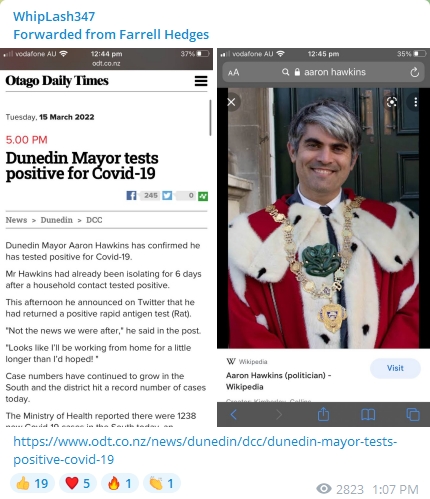Close the image preview with X

pyautogui.click(x=231, y=102)
